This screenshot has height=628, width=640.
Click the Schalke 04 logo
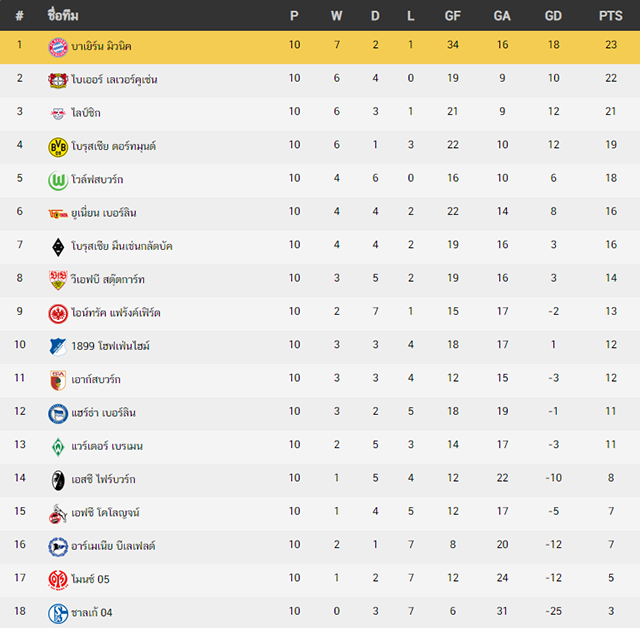[58, 613]
